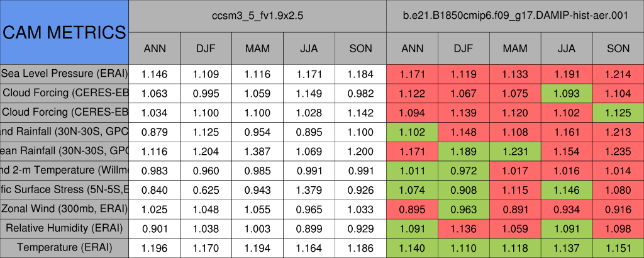644x258 pixels.
Task: Select the white cell with value 0.625
Action: (x=206, y=189)
